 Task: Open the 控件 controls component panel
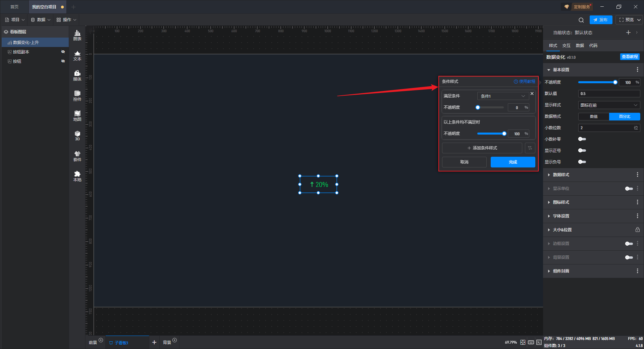[77, 96]
